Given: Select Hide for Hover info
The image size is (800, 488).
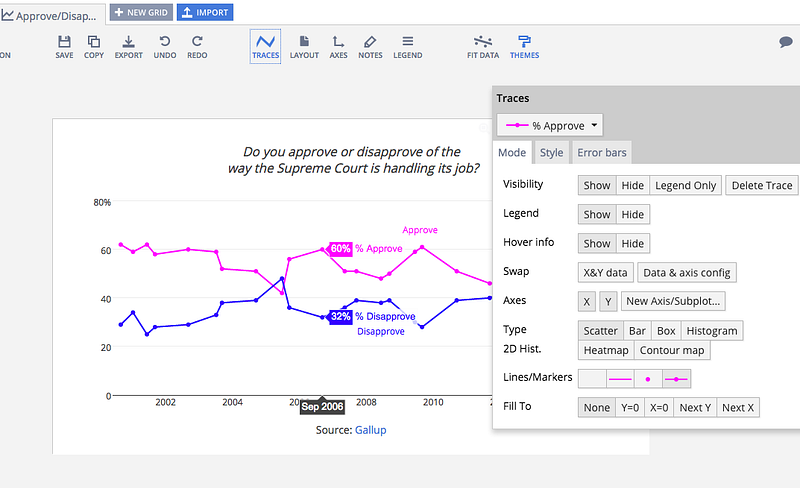Looking at the screenshot, I should [x=633, y=243].
